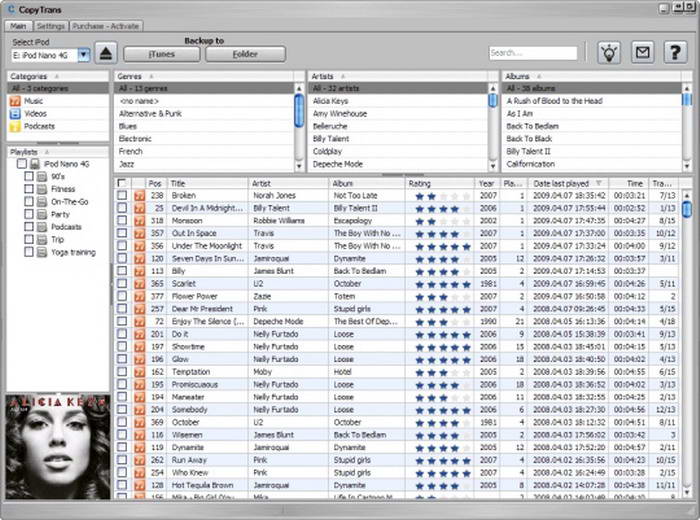Switch to the Settings tab
The width and height of the screenshot is (700, 520).
click(x=50, y=26)
